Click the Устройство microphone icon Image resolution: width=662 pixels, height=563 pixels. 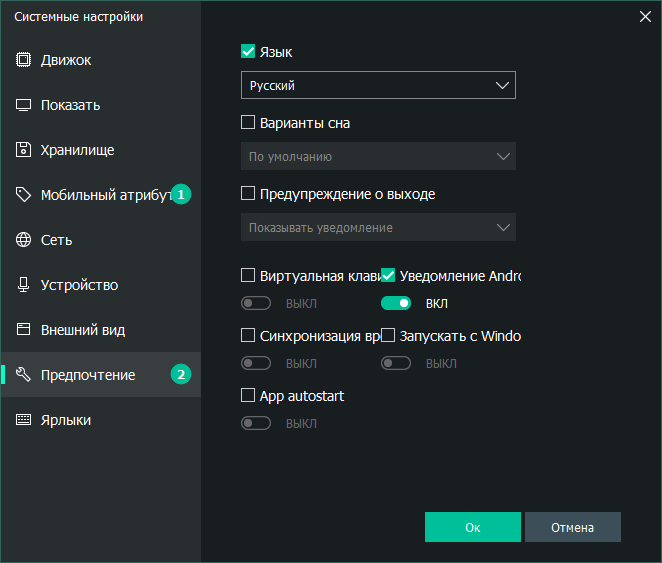point(24,285)
